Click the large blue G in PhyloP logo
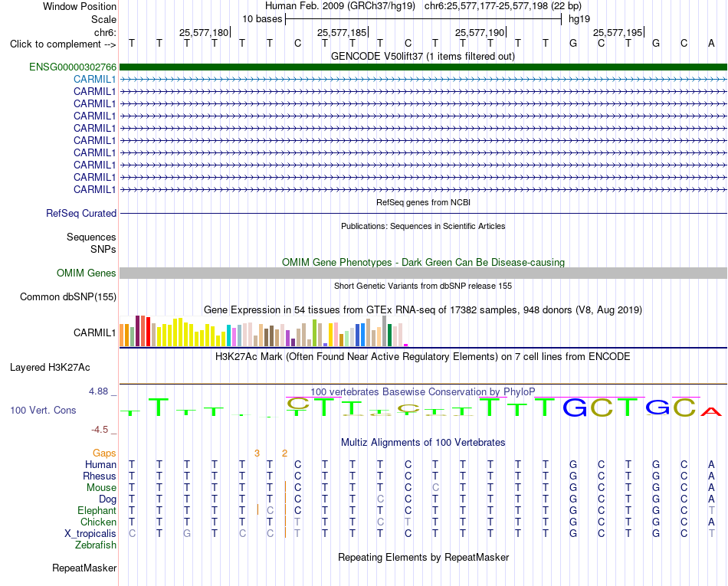The image size is (728, 586). pyautogui.click(x=574, y=408)
